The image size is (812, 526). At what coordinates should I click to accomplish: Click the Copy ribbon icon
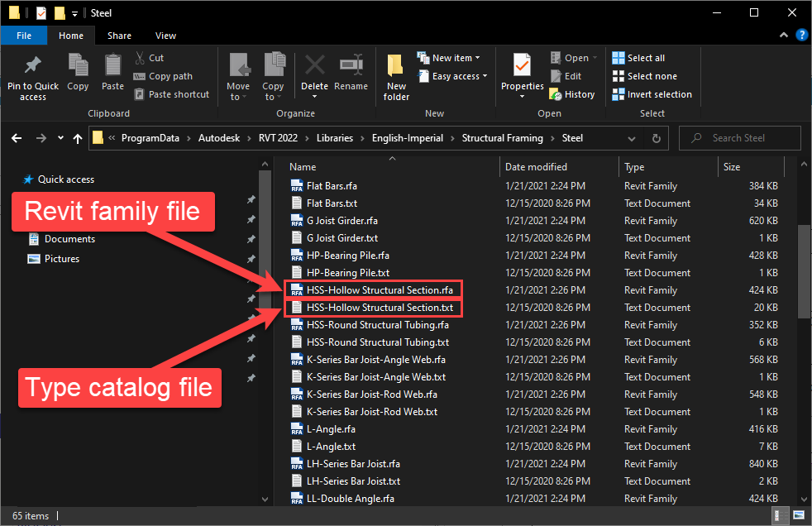click(78, 66)
